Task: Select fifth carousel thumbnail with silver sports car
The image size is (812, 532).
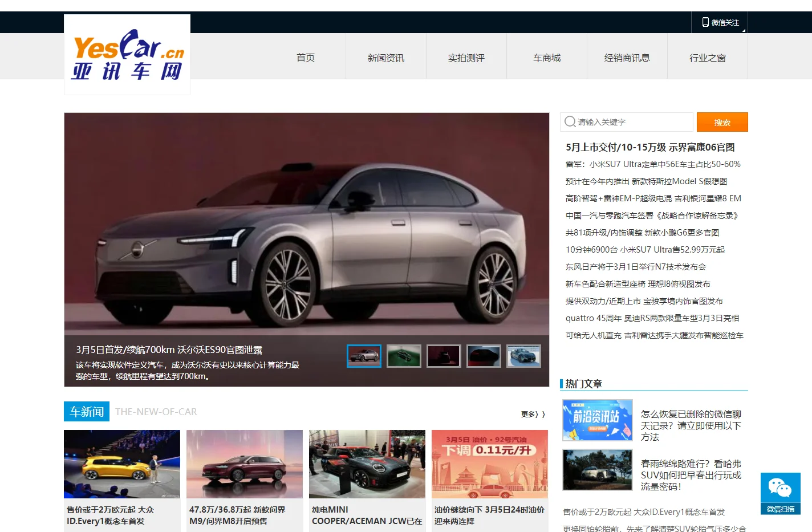Action: pos(523,356)
